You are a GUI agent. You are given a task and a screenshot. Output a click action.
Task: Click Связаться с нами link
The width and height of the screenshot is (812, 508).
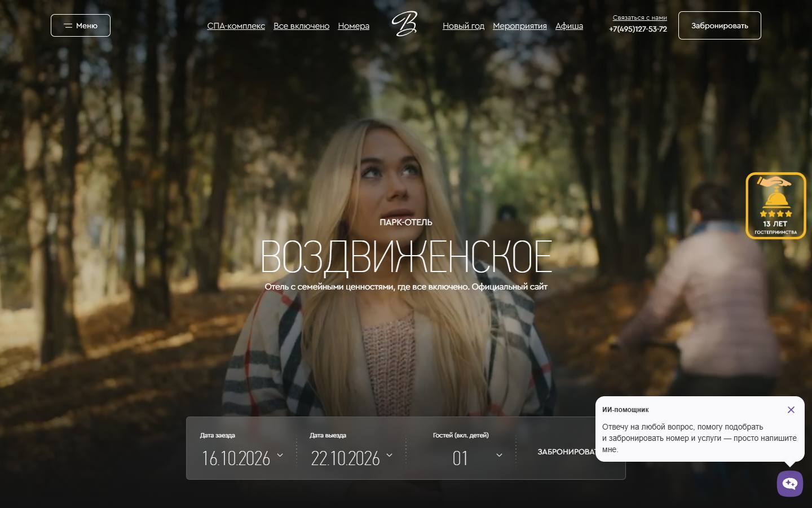[639, 17]
